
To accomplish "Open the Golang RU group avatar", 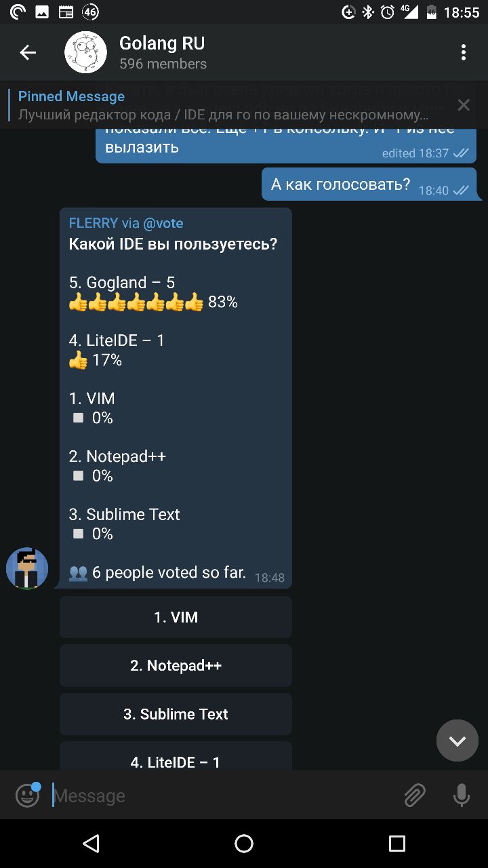I will click(85, 52).
